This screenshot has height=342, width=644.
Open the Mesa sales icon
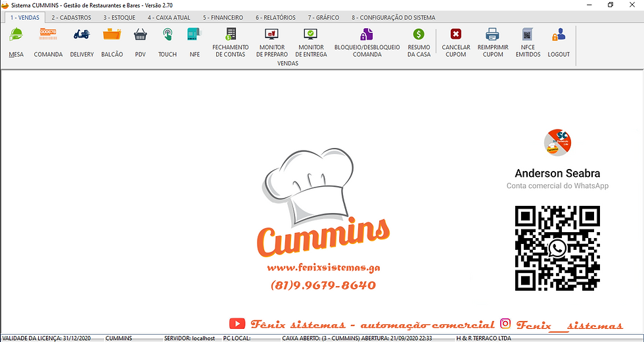pos(16,34)
